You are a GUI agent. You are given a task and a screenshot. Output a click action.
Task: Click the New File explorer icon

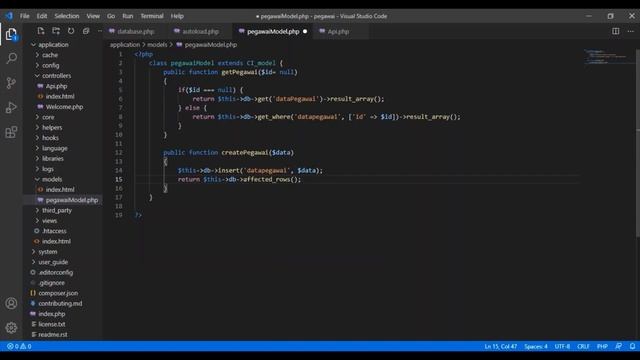[x=40, y=31]
